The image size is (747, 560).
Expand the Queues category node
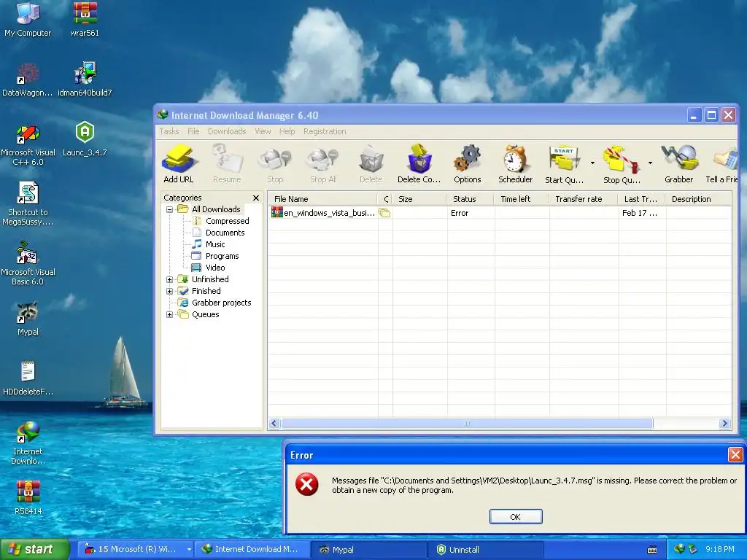pyautogui.click(x=169, y=314)
